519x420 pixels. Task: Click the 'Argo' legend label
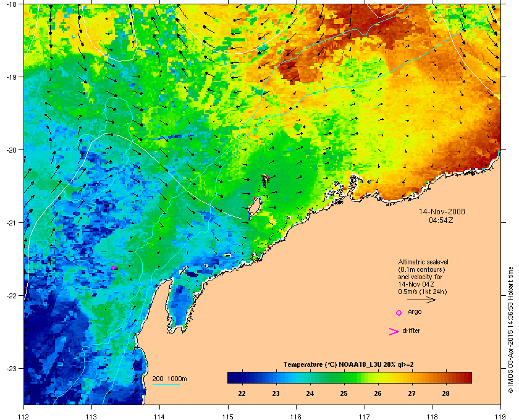415,312
